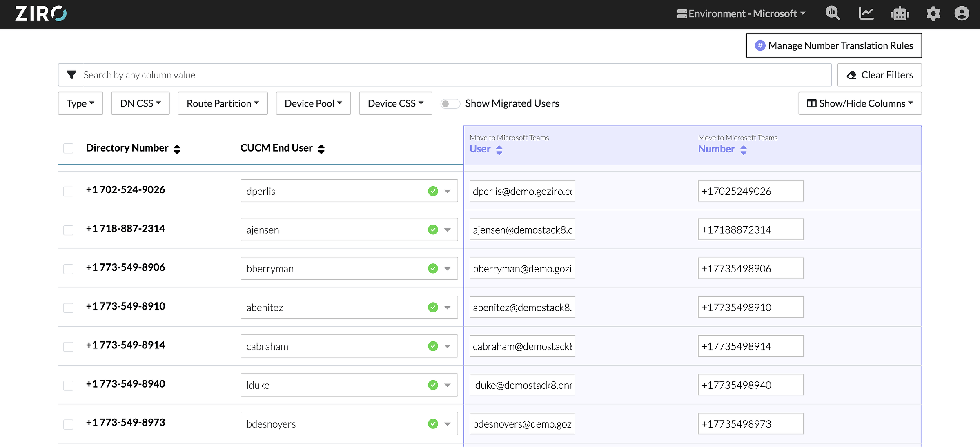Open the analytics line-chart icon
The image size is (980, 448).
click(x=866, y=13)
